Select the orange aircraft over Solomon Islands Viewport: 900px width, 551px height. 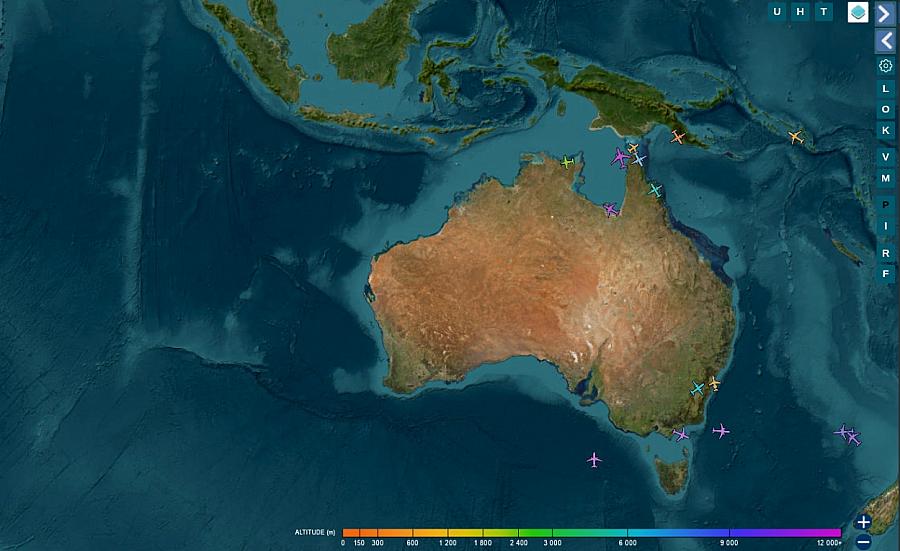(796, 138)
